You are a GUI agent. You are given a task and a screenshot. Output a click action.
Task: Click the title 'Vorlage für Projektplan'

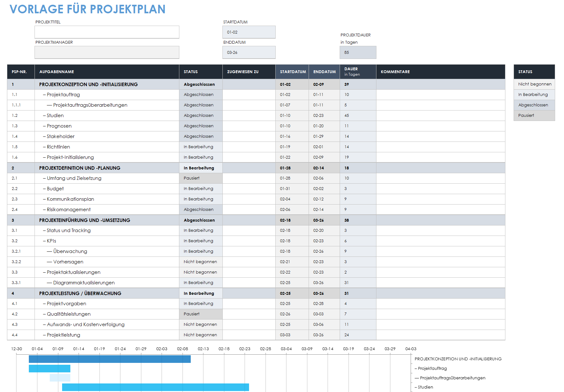click(x=87, y=9)
